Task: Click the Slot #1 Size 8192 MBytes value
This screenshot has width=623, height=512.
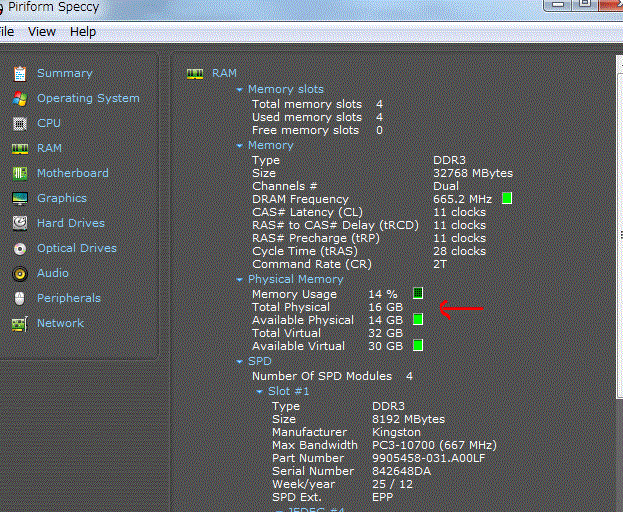Action: (x=408, y=419)
